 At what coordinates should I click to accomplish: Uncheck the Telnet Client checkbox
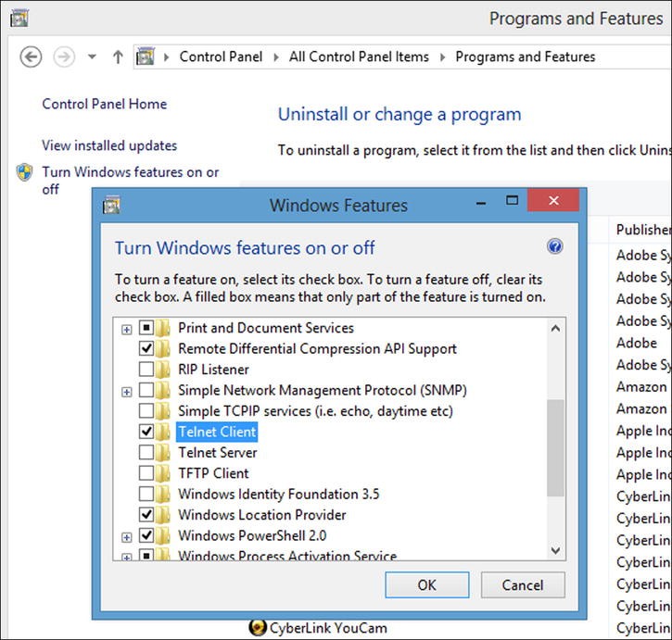(146, 432)
